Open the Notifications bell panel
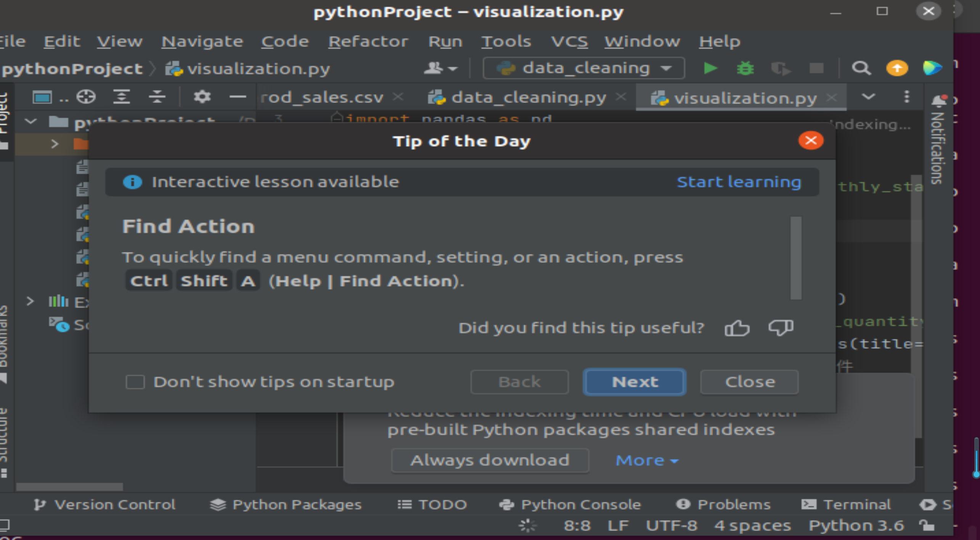This screenshot has width=980, height=540. (x=938, y=101)
